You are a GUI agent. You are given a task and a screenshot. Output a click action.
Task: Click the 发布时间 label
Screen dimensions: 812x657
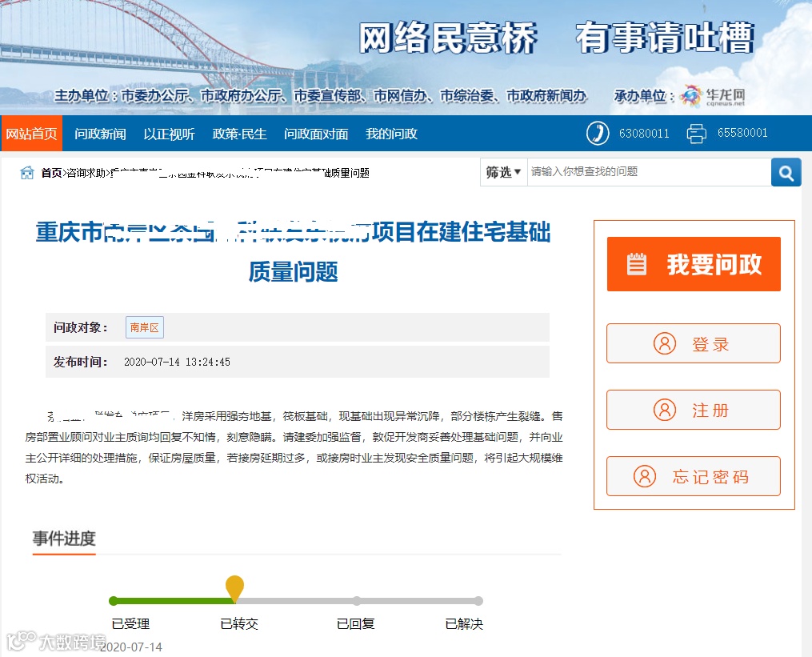tap(81, 362)
